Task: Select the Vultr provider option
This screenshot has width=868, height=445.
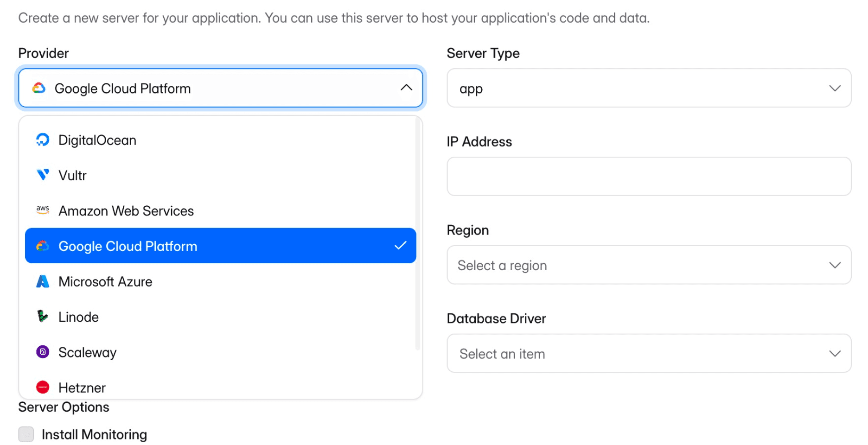Action: 73,176
